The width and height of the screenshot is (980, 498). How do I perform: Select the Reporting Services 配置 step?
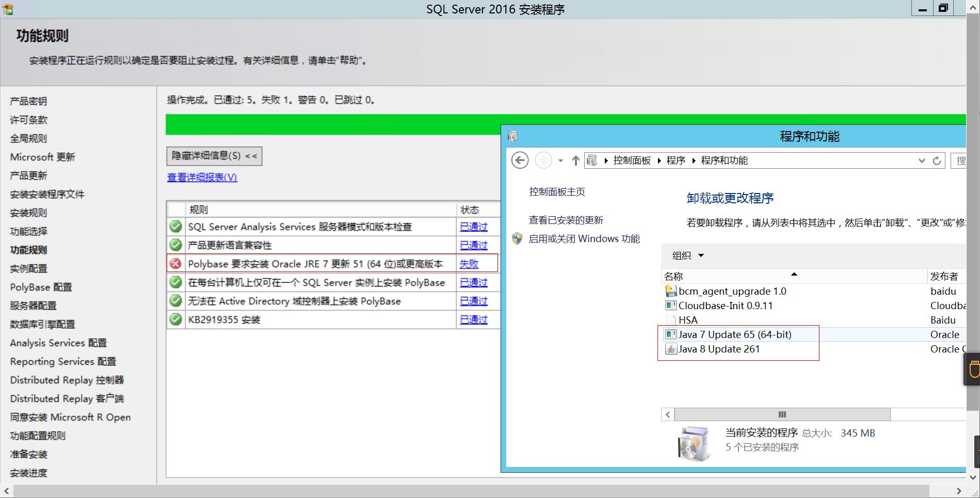point(63,361)
